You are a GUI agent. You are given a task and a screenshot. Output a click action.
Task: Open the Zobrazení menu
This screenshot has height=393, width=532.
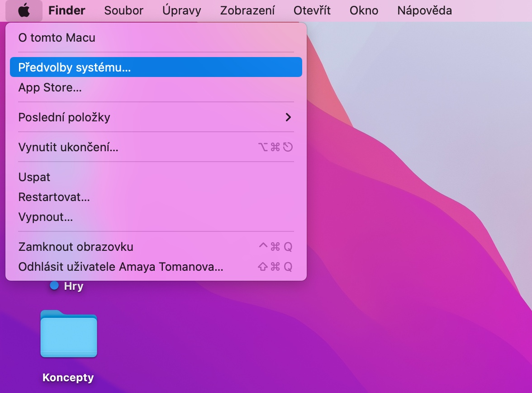tap(247, 10)
